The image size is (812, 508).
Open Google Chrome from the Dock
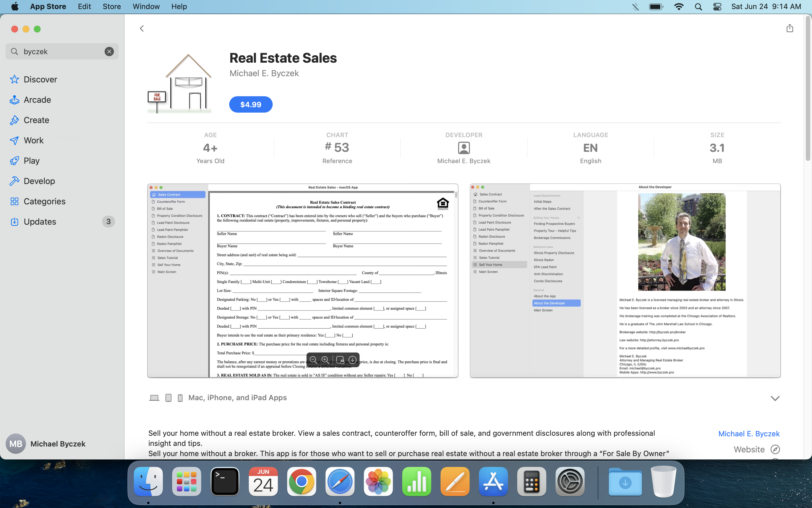pyautogui.click(x=301, y=481)
